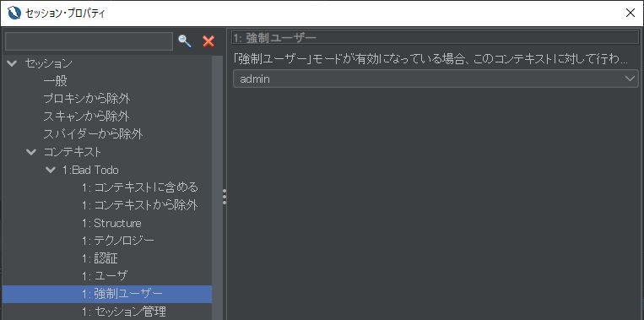
Task: Select スパイダーから除外 tree item
Action: pos(93,134)
